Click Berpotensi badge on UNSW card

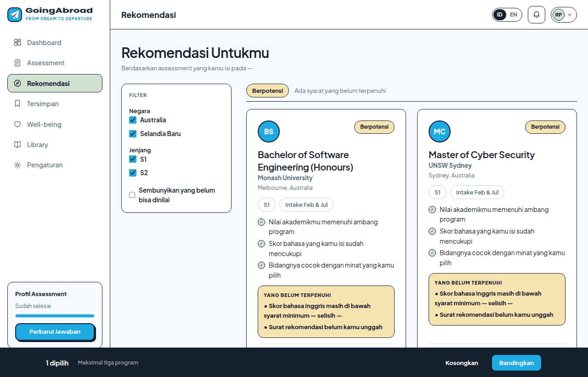(545, 127)
